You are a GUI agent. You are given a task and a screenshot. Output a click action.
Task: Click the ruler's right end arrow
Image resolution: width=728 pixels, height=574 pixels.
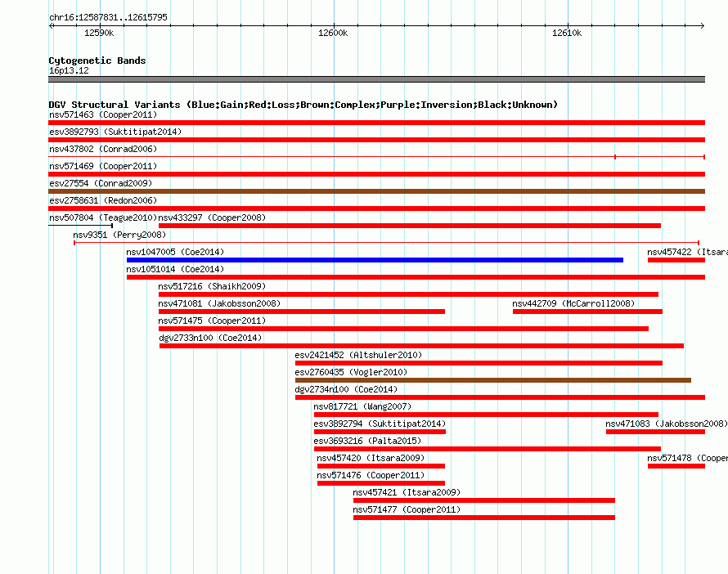[x=703, y=26]
